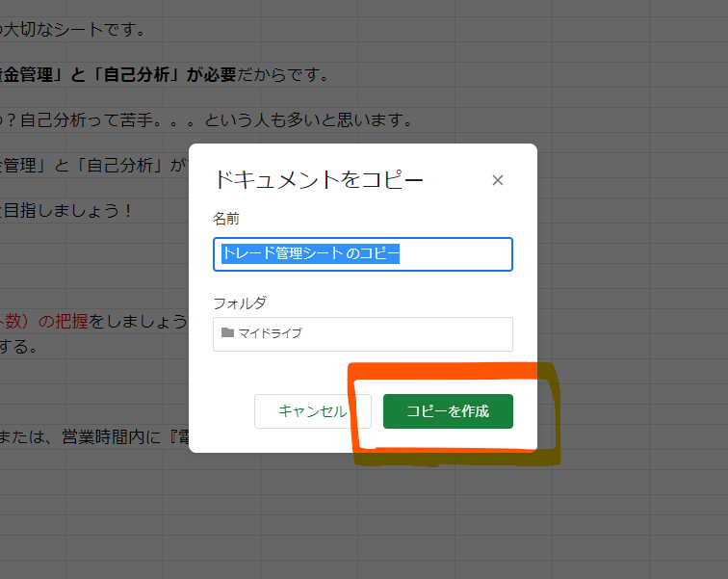
Task: Select the cell containing する。
Action: pyautogui.click(x=19, y=347)
